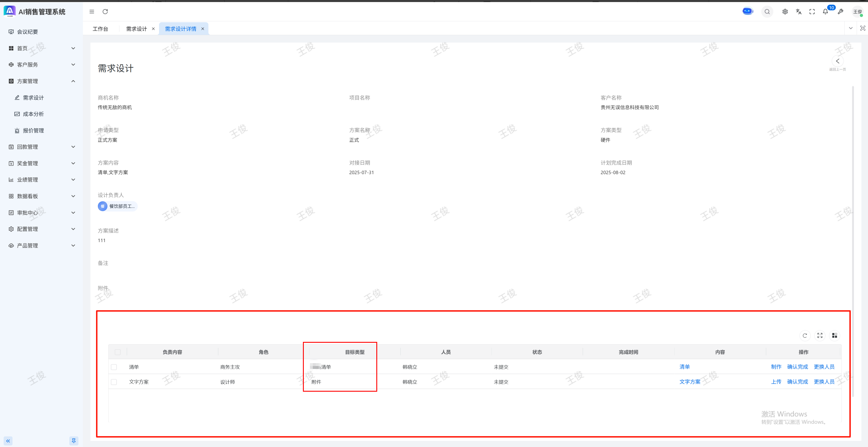868x447 pixels.
Task: Check the 文字方案 row checkbox
Action: (x=114, y=382)
